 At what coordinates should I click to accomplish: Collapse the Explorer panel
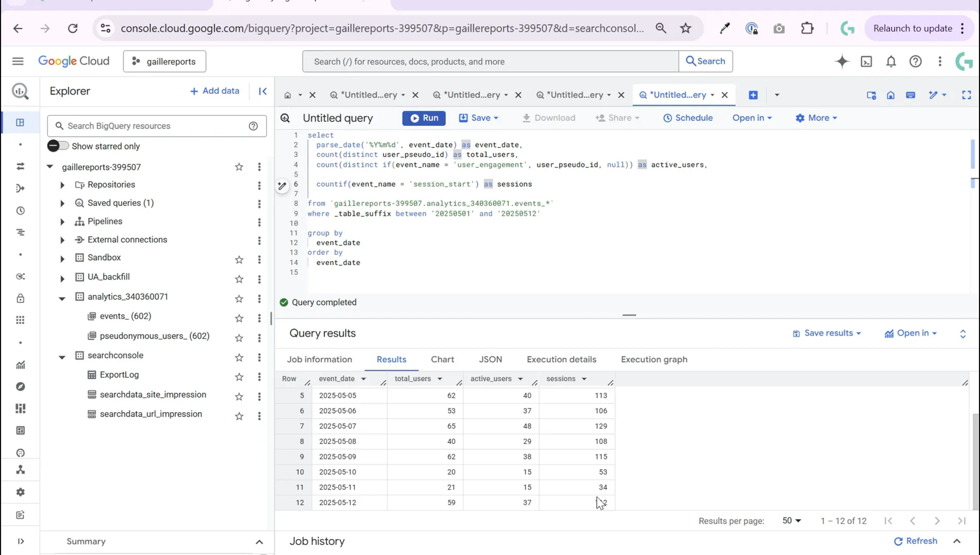tap(262, 91)
